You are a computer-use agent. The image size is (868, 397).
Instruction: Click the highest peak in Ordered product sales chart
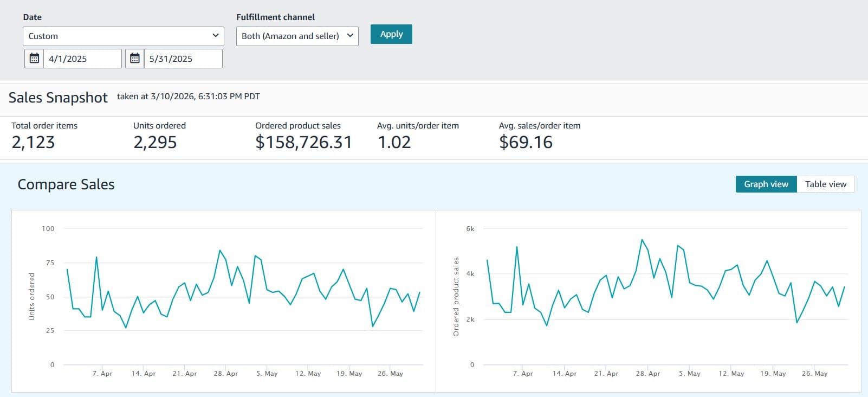coord(642,240)
